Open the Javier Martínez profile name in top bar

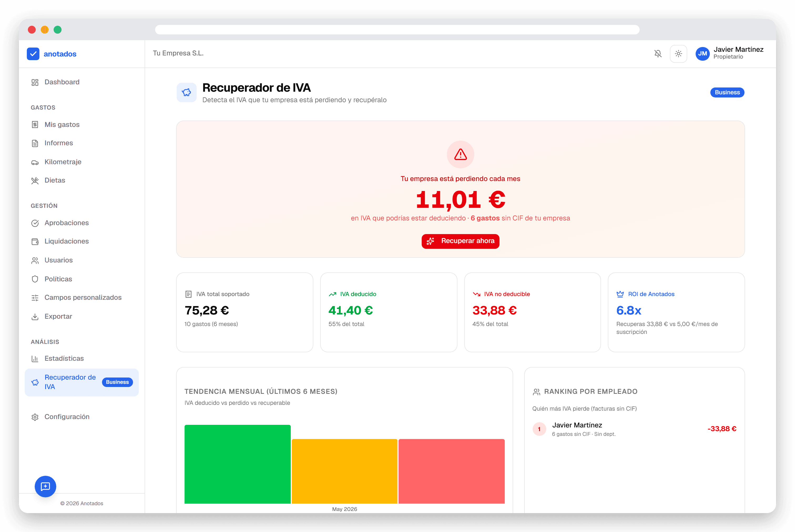(x=738, y=50)
